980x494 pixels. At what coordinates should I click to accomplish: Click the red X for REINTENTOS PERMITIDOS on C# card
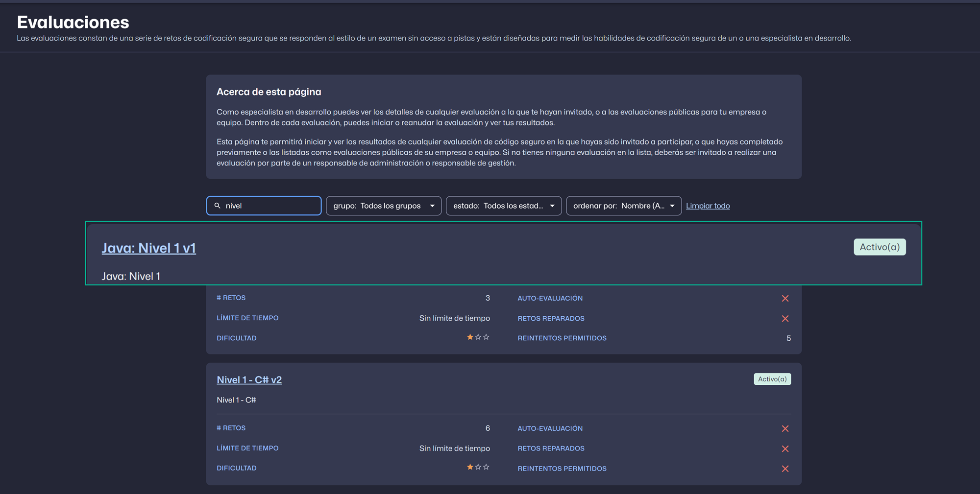[785, 469]
